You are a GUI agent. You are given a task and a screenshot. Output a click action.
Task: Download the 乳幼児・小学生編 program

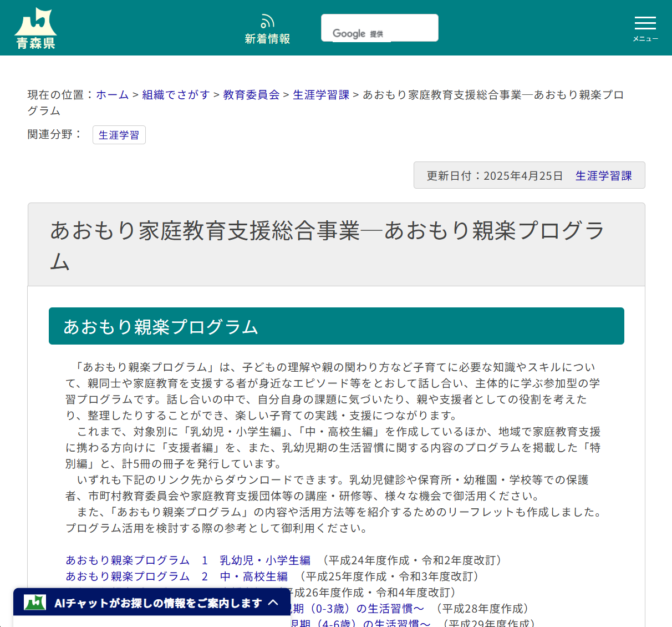click(x=263, y=560)
